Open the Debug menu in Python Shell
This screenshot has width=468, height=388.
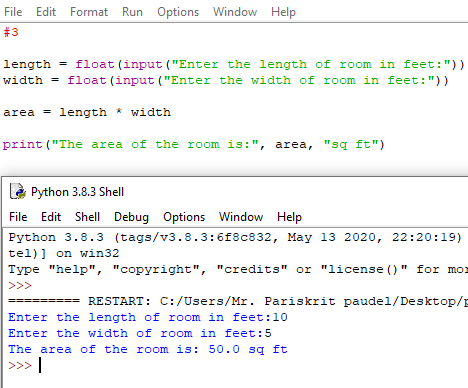[x=131, y=217]
